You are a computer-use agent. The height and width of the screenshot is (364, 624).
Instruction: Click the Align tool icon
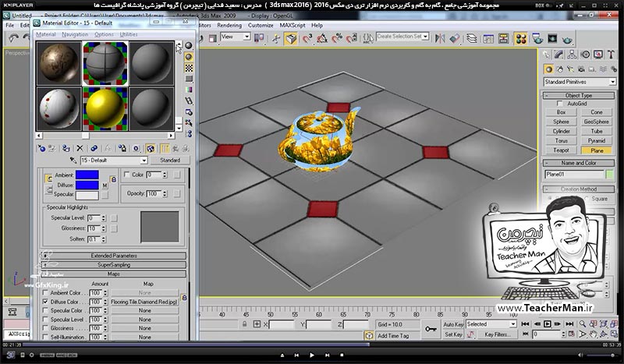tap(455, 38)
